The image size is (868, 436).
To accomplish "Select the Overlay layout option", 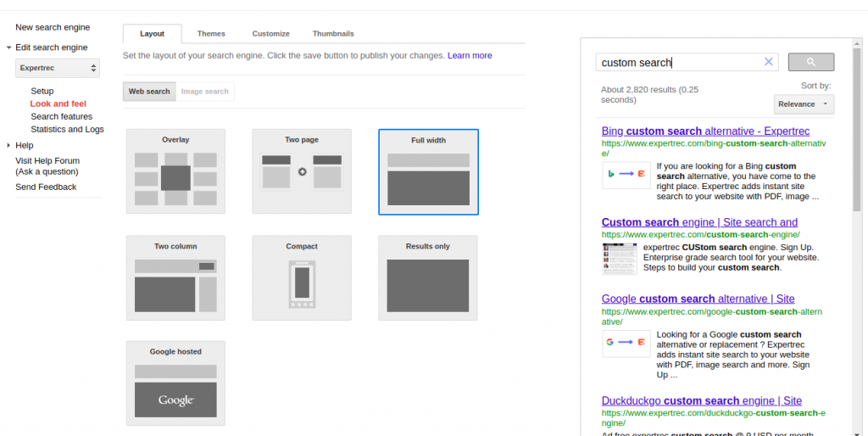I will (x=175, y=171).
